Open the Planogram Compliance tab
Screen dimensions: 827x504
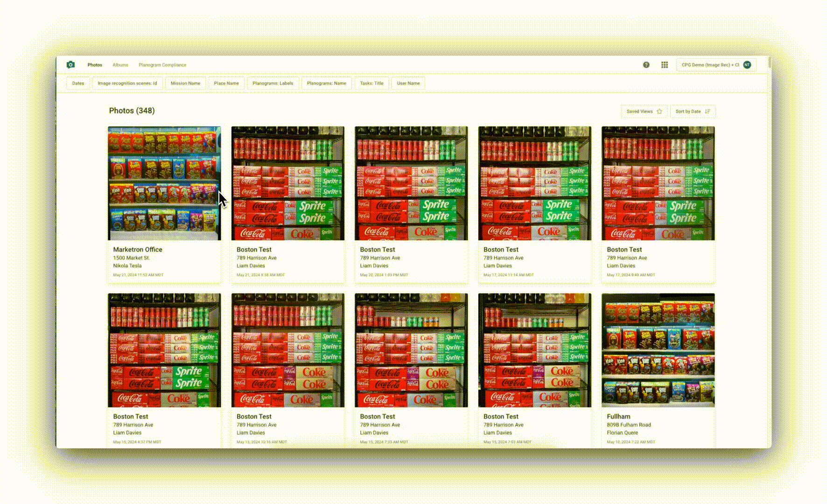(162, 65)
